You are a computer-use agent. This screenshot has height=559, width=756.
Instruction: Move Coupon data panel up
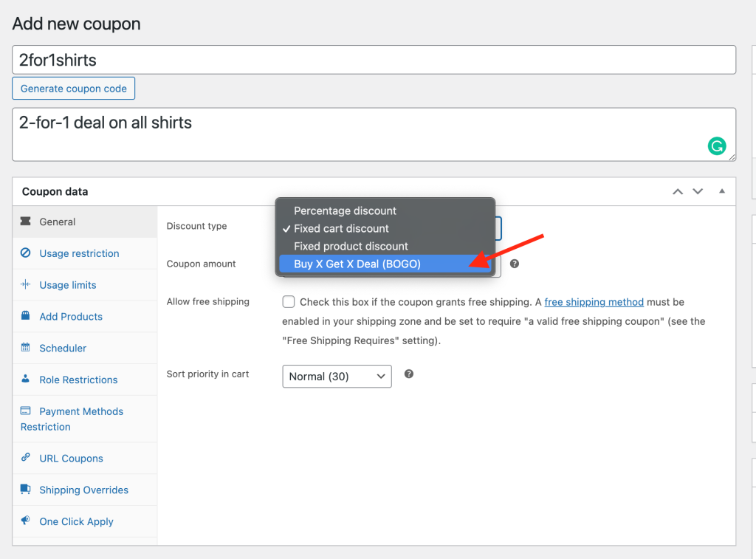(678, 191)
